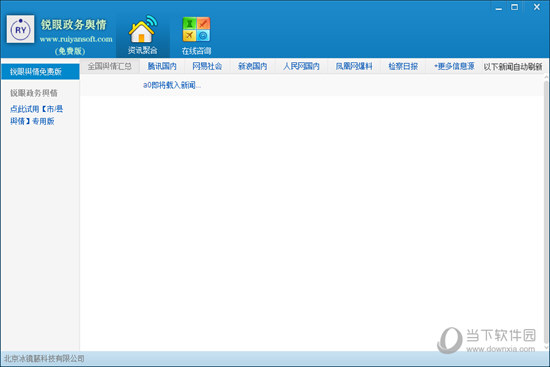
Task: Click the 以下新闻自动刷新 label
Action: (x=513, y=67)
